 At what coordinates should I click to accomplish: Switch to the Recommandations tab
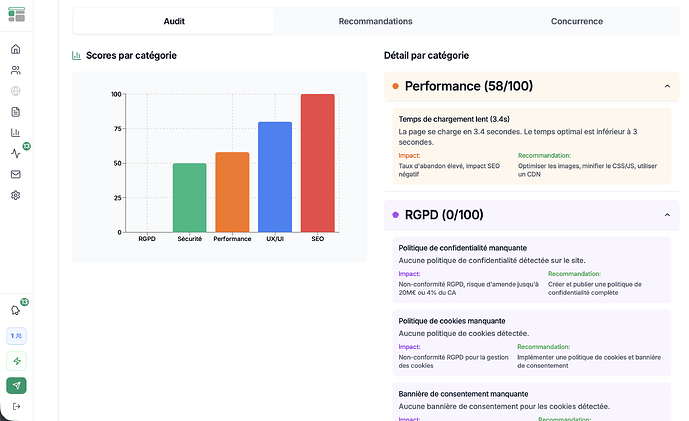[x=375, y=21]
